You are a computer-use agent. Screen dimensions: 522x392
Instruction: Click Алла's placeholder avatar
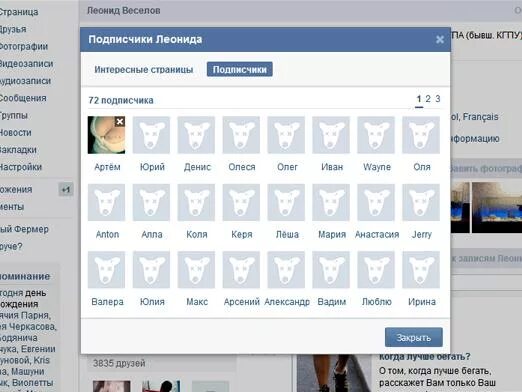[x=151, y=203]
